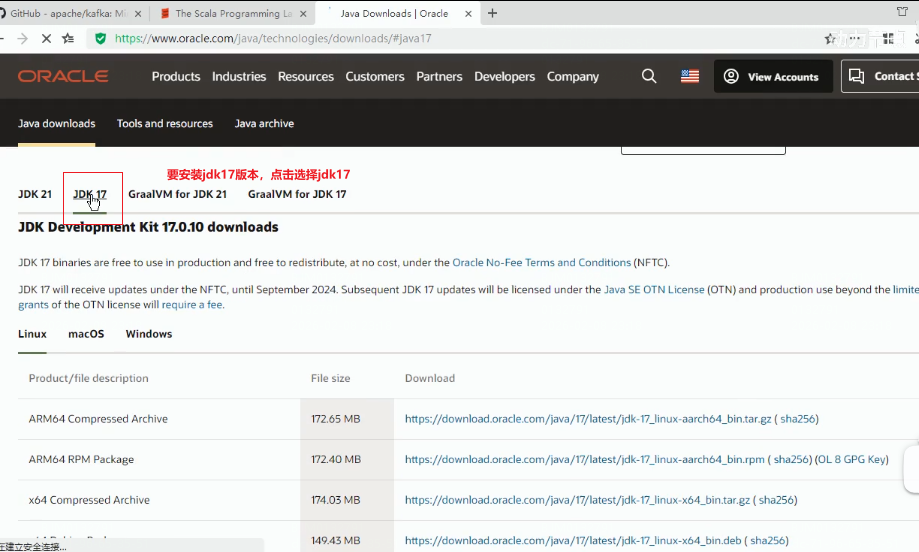Click the green security shield icon
The height and width of the screenshot is (552, 919).
click(101, 39)
